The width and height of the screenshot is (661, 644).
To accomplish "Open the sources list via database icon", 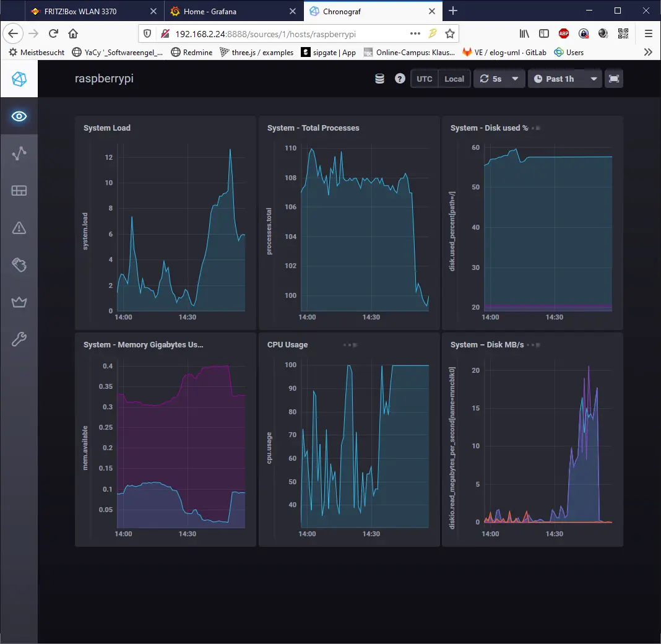I will (x=379, y=79).
